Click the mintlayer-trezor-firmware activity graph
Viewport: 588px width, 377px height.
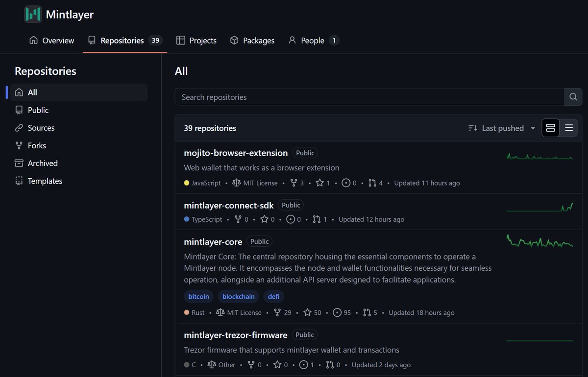539,340
